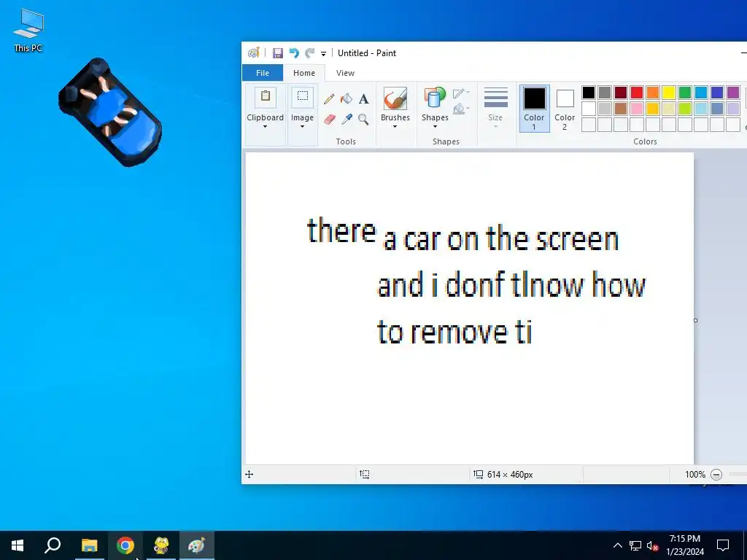Click the canvas right-edge resize handle
The height and width of the screenshot is (560, 747).
695,321
